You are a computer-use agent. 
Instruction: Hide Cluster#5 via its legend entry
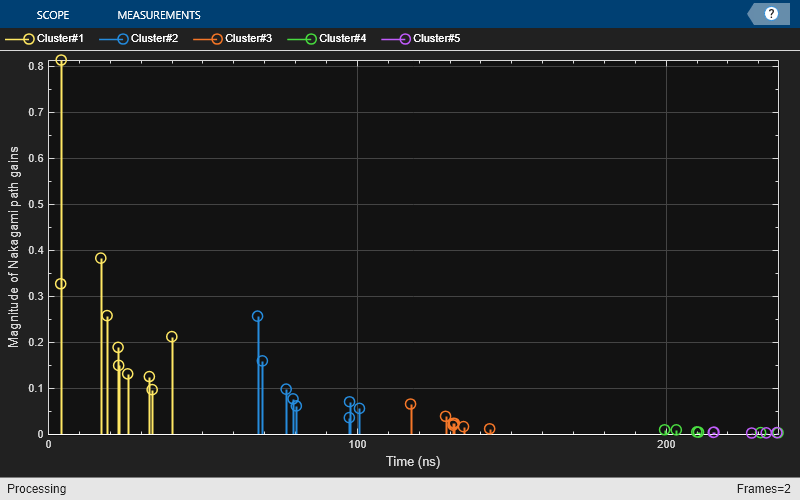pos(421,38)
